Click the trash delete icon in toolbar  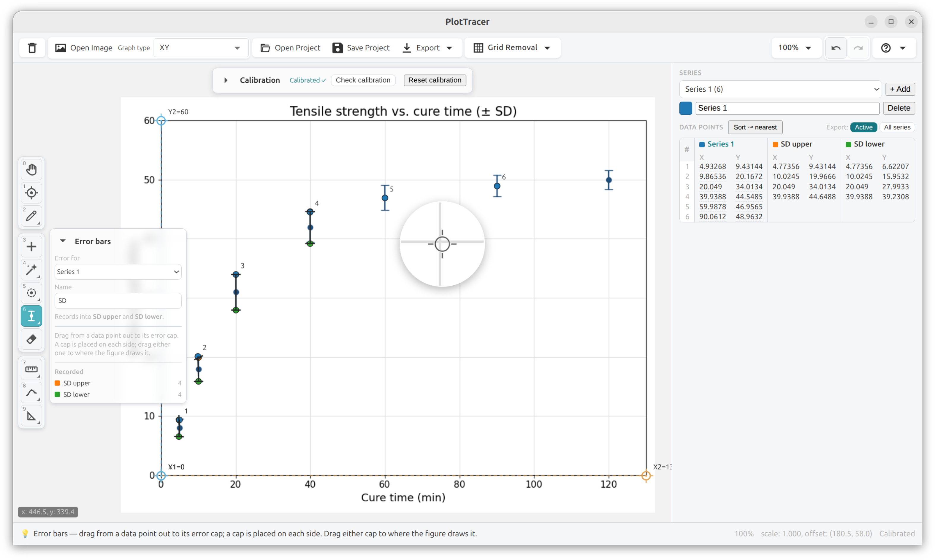[32, 48]
